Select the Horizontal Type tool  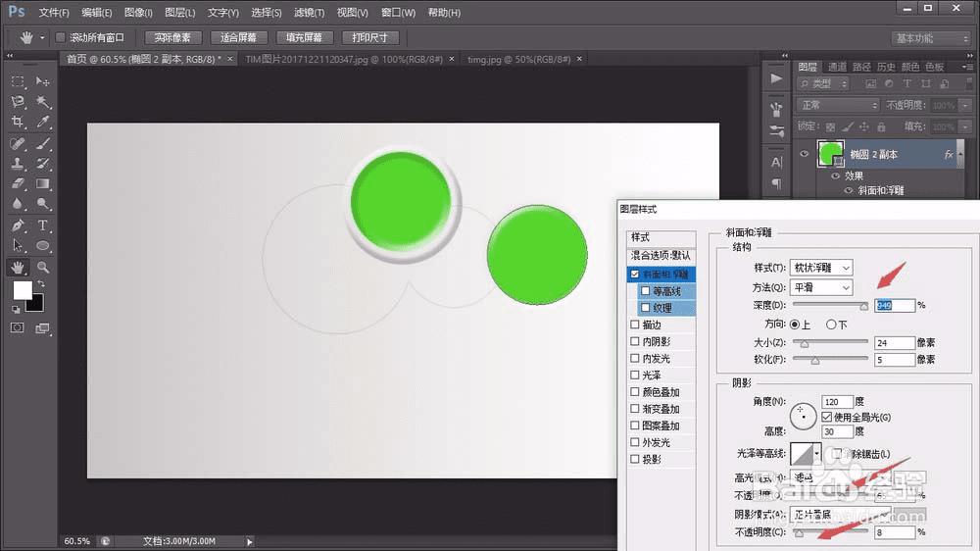[x=42, y=225]
